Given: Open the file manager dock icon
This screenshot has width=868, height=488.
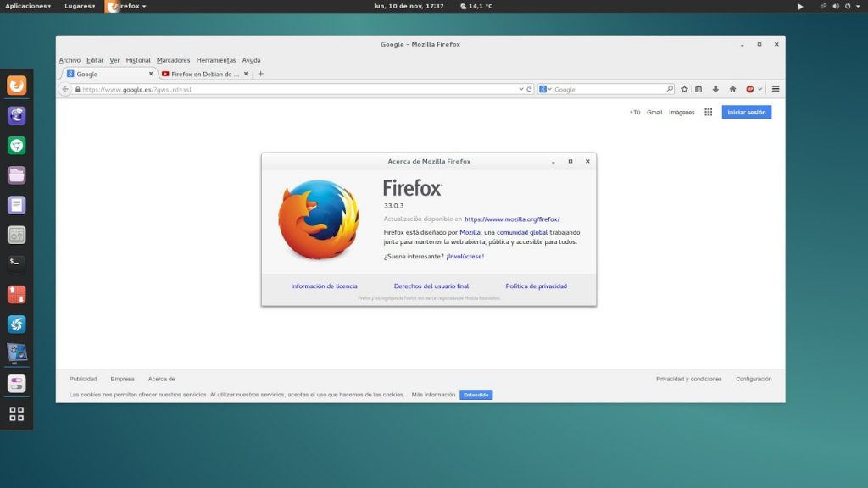Looking at the screenshot, I should (x=15, y=175).
